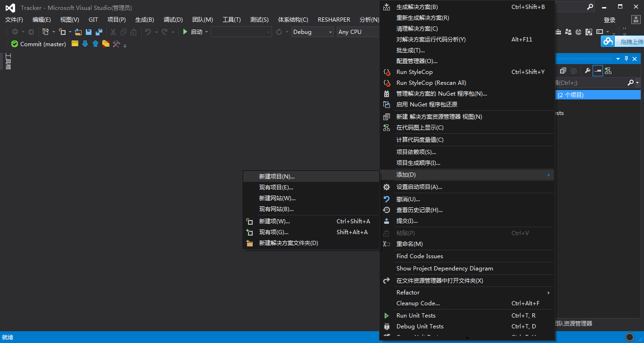The height and width of the screenshot is (343, 644).
Task: Select 新建网站(W)... submenu entry
Action: point(311,198)
